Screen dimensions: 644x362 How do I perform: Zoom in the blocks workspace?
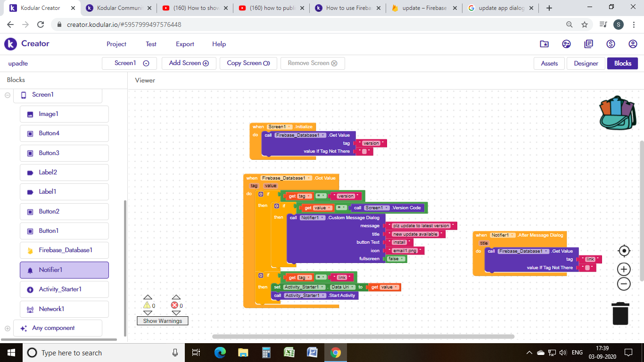(624, 269)
